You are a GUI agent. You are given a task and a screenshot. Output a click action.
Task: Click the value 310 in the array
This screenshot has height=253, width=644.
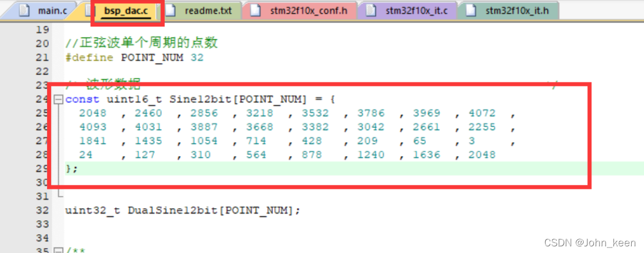(x=201, y=154)
